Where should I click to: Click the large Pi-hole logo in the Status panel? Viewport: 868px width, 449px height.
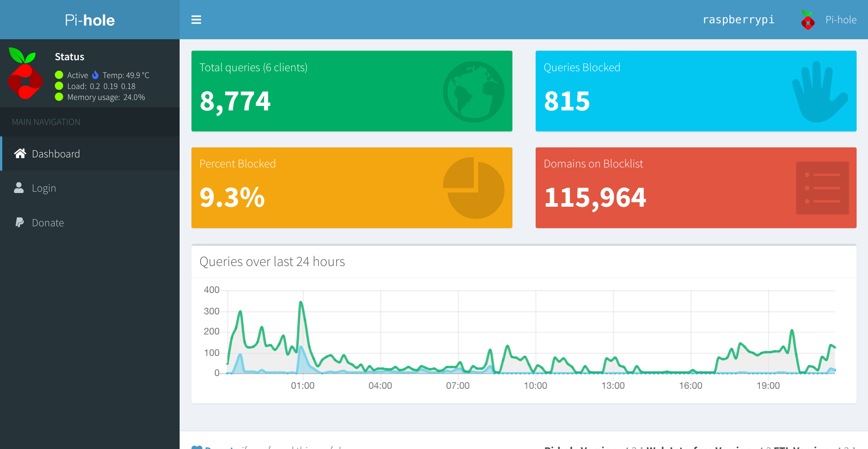[25, 73]
